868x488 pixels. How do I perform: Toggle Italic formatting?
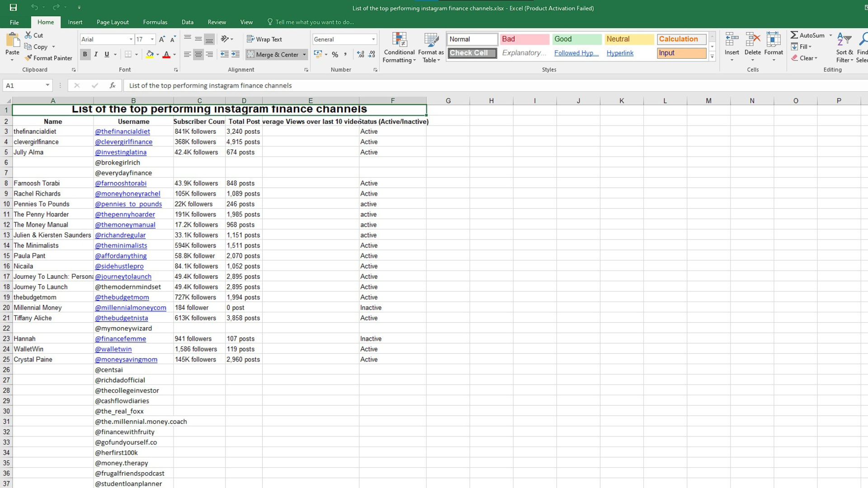click(96, 54)
